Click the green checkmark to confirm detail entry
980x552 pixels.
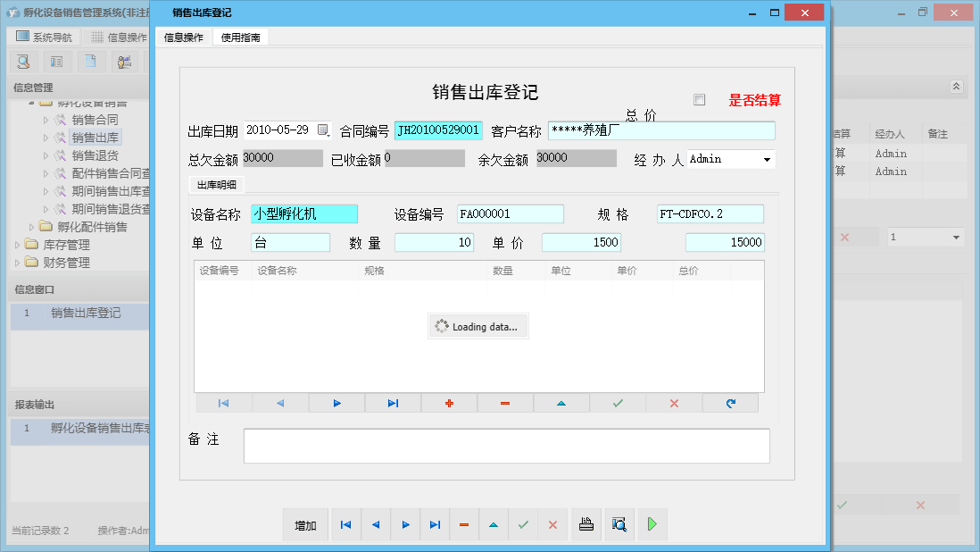[618, 403]
